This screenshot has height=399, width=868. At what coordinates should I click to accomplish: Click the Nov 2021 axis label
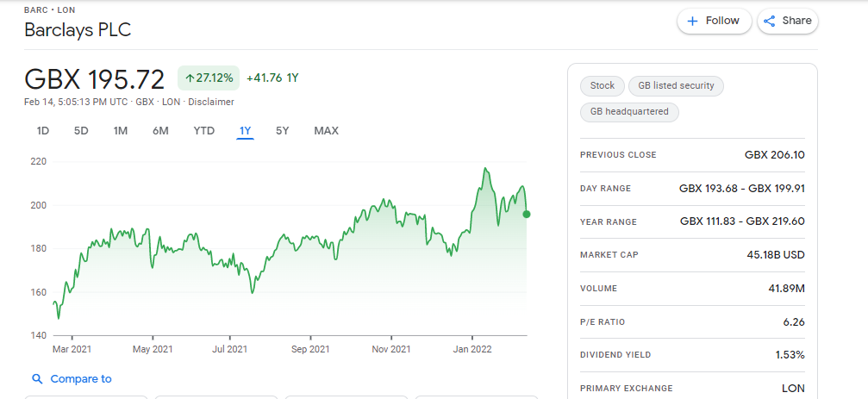(391, 349)
